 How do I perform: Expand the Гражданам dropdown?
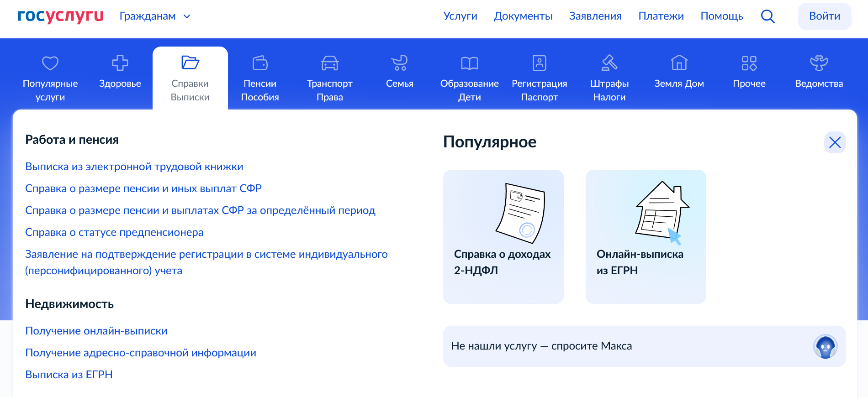click(x=154, y=16)
